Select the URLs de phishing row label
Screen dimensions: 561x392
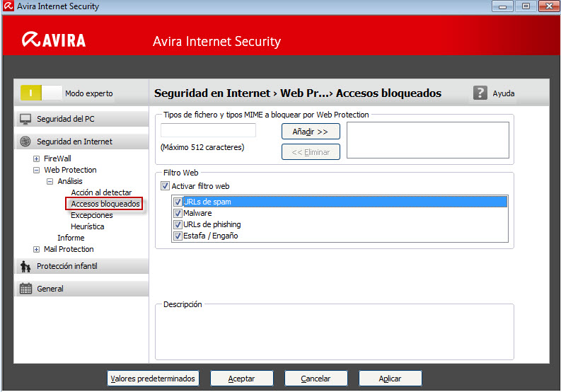pyautogui.click(x=212, y=224)
